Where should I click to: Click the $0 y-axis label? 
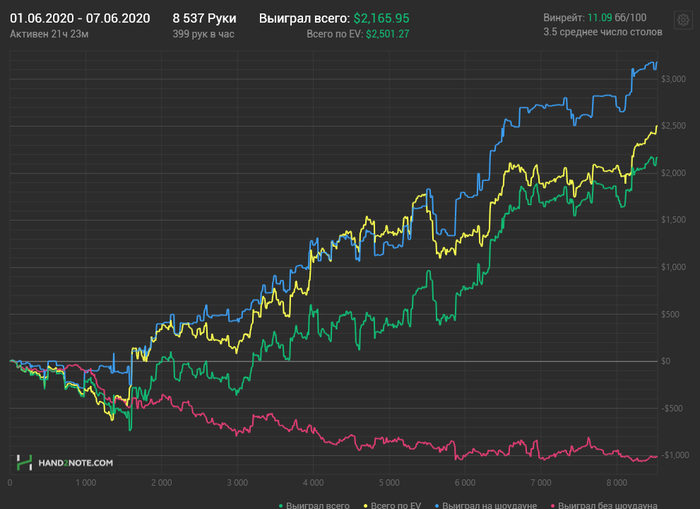click(666, 361)
